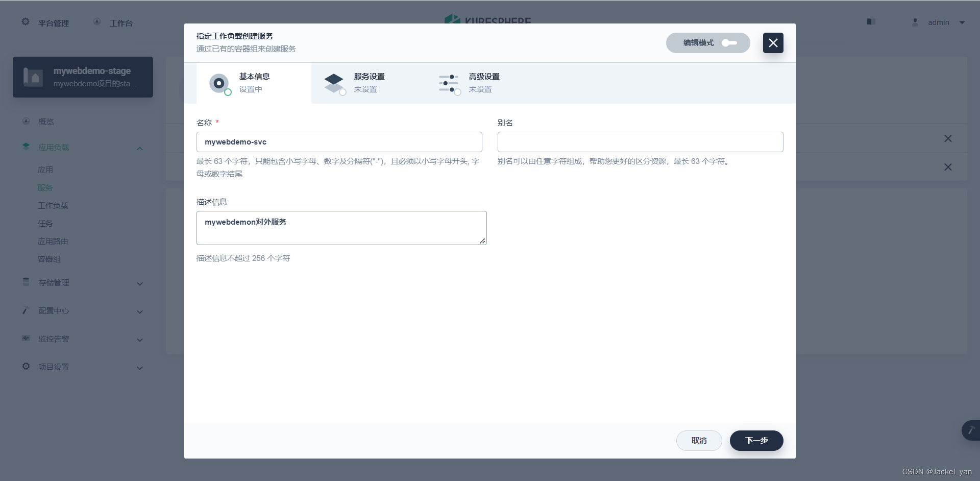980x481 pixels.
Task: Click the 服务设置 step icon
Action: click(334, 83)
